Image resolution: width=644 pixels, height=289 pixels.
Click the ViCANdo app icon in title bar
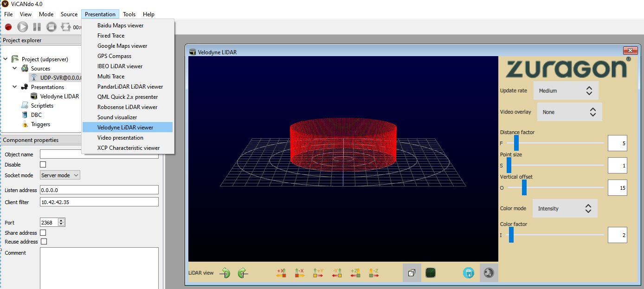click(x=5, y=4)
